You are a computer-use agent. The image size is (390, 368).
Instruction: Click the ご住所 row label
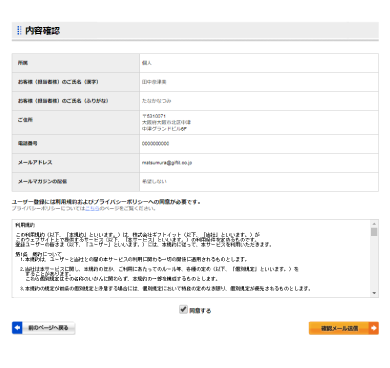25,120
